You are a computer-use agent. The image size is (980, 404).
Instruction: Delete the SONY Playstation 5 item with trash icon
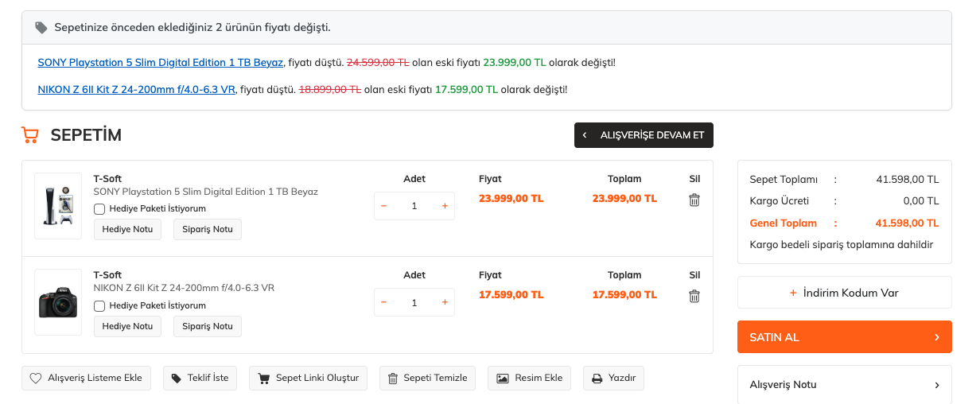coord(694,200)
